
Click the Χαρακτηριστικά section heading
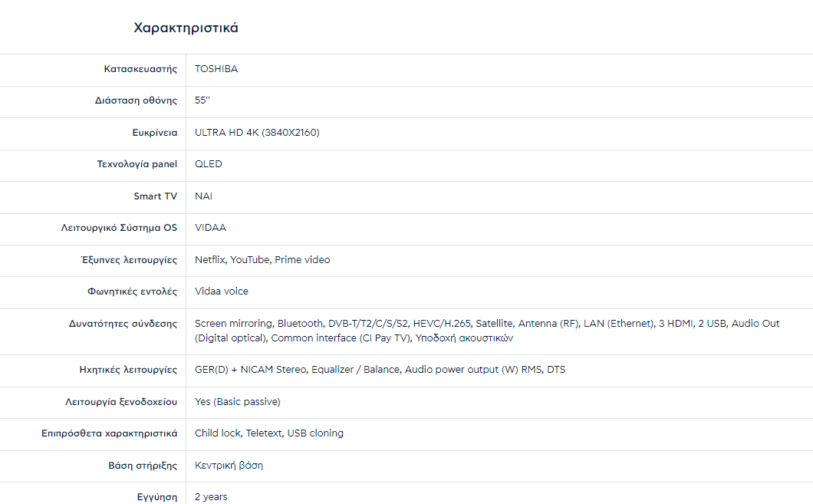pos(186,28)
